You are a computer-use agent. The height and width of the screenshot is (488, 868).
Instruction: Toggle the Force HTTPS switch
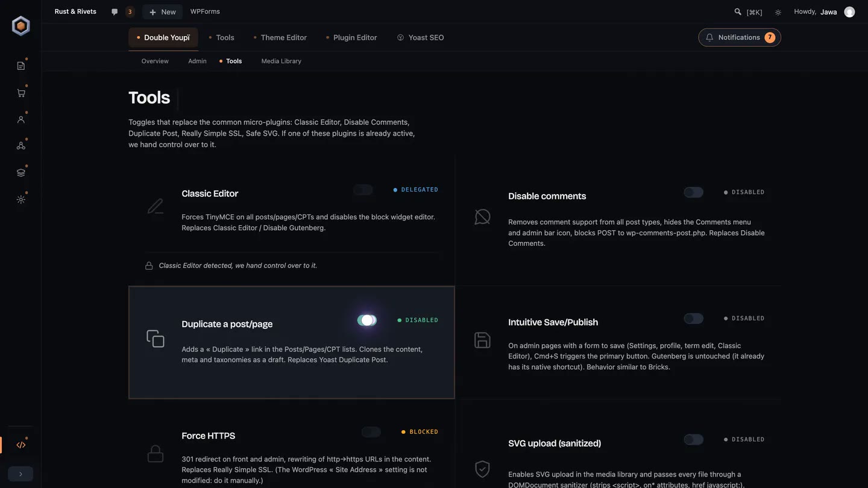click(371, 432)
